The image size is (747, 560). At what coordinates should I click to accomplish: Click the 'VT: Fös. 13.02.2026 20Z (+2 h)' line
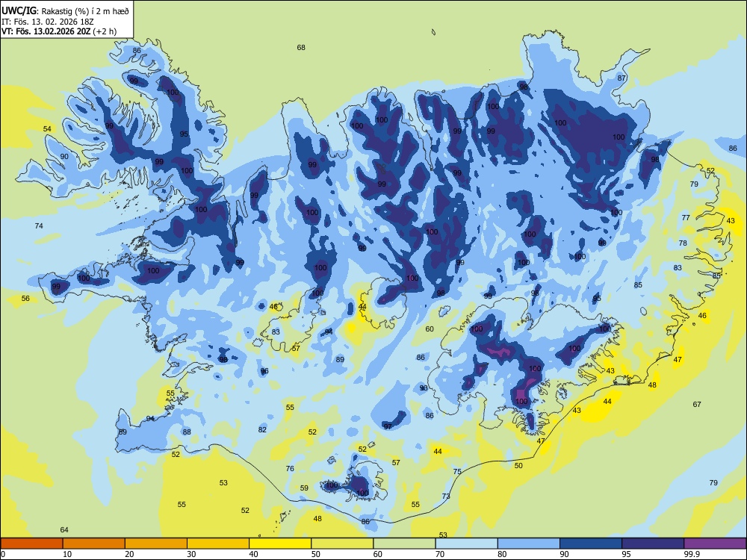[x=59, y=31]
